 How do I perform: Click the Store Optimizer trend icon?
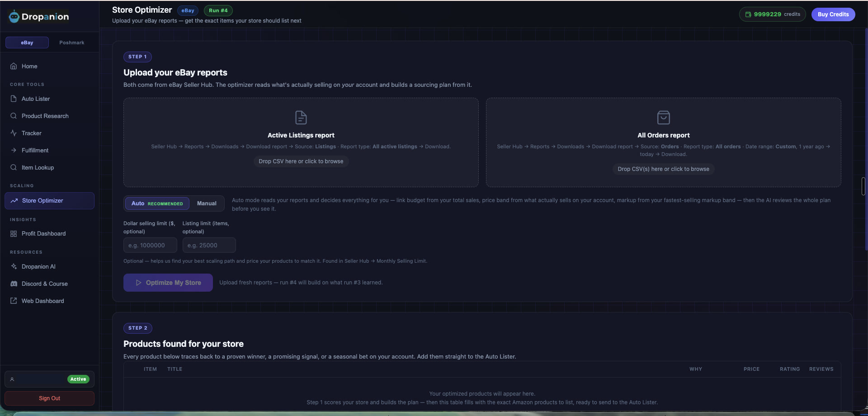click(x=14, y=201)
